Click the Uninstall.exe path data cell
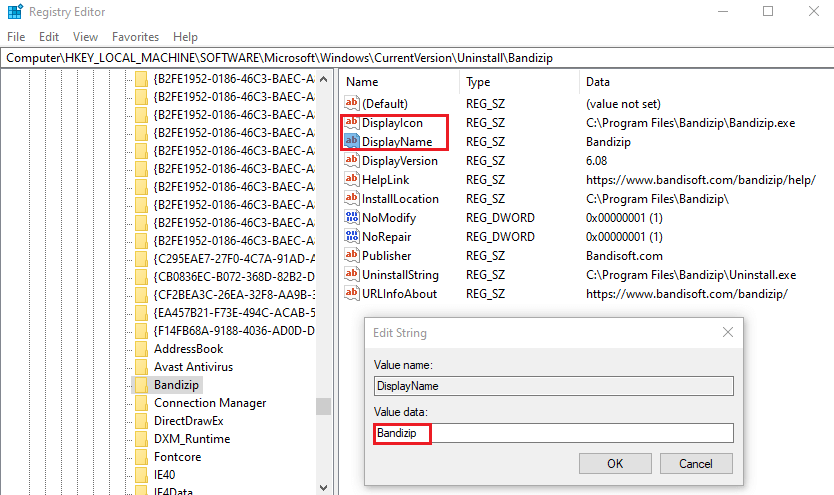The width and height of the screenshot is (834, 495). pyautogui.click(x=691, y=275)
